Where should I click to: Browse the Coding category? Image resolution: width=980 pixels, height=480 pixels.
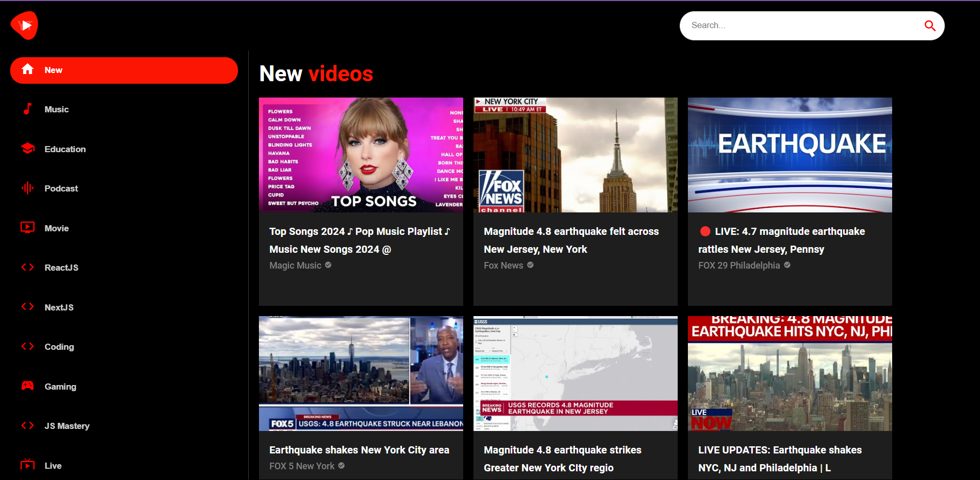pyautogui.click(x=124, y=347)
